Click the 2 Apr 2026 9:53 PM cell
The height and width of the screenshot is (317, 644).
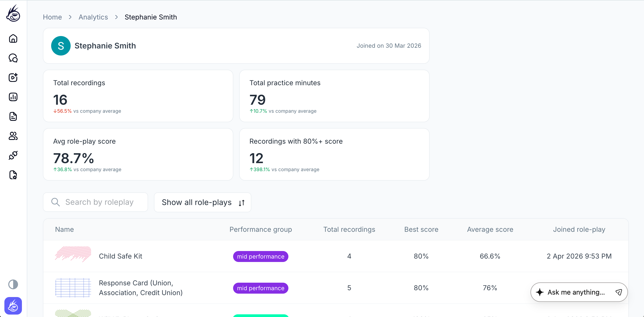pyautogui.click(x=579, y=256)
